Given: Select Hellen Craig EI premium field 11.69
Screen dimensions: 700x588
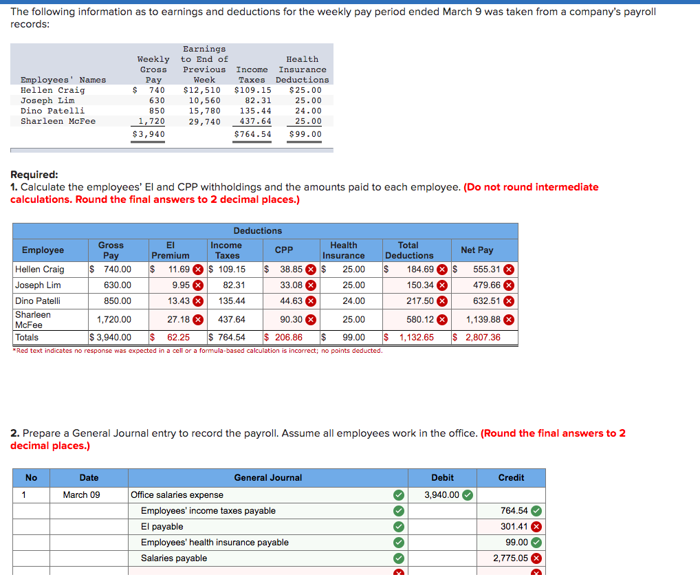Looking at the screenshot, I should (177, 270).
